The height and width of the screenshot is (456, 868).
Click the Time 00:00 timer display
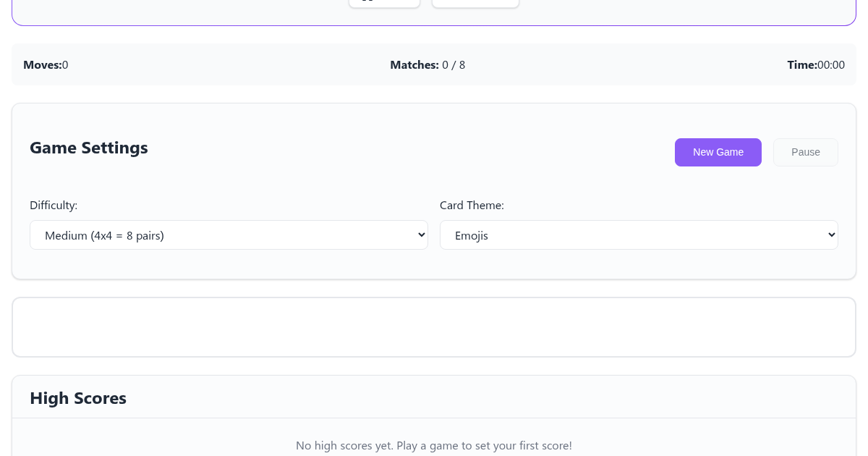click(x=816, y=65)
